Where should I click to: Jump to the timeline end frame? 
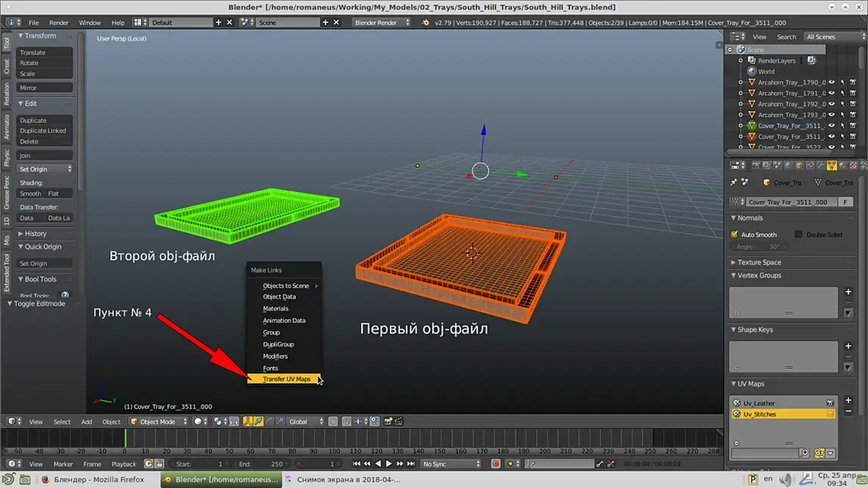click(410, 464)
